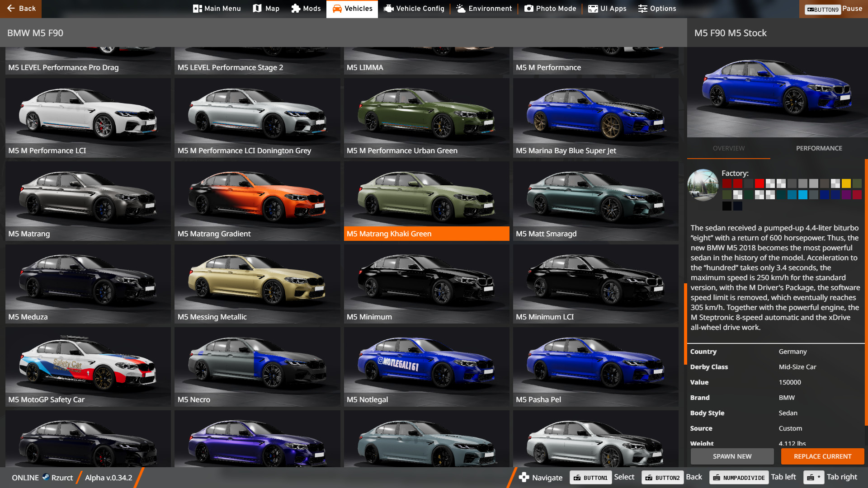Pick the purple factory color swatch
The width and height of the screenshot is (868, 488).
coord(846,195)
